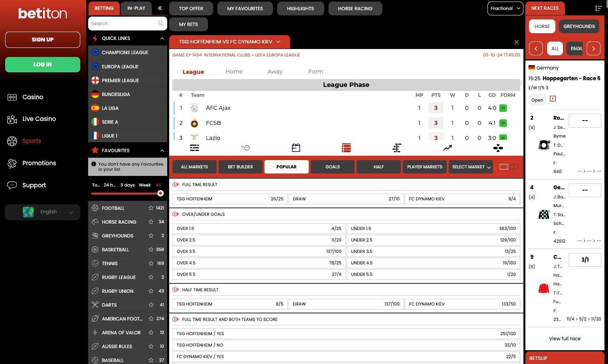Click the Sign Up button
The image size is (608, 364).
coord(43,40)
